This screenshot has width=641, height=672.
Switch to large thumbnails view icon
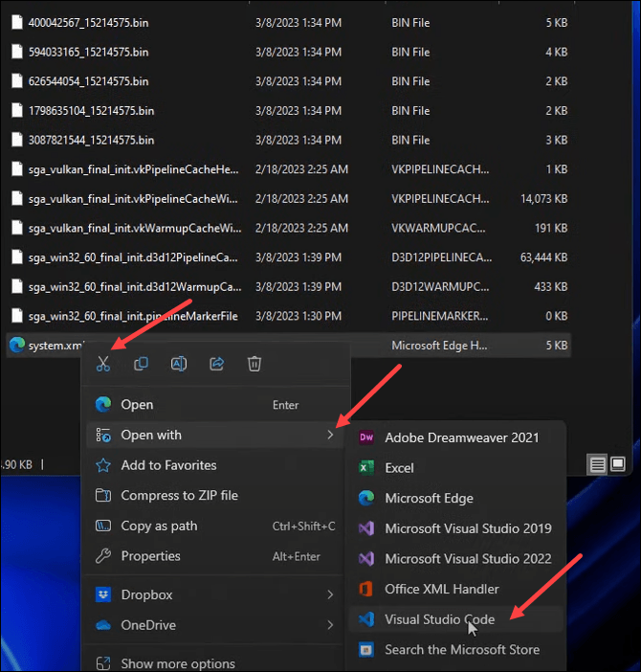click(x=617, y=464)
